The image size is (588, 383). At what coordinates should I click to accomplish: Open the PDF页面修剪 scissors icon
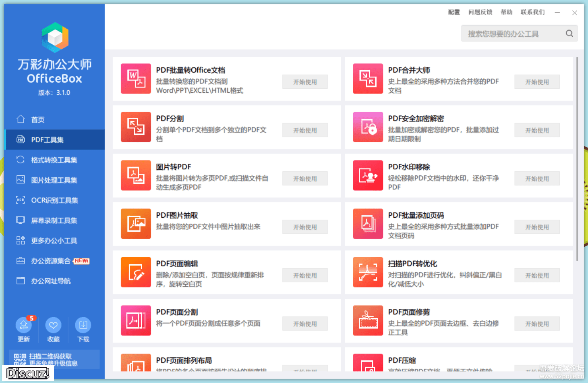(368, 321)
